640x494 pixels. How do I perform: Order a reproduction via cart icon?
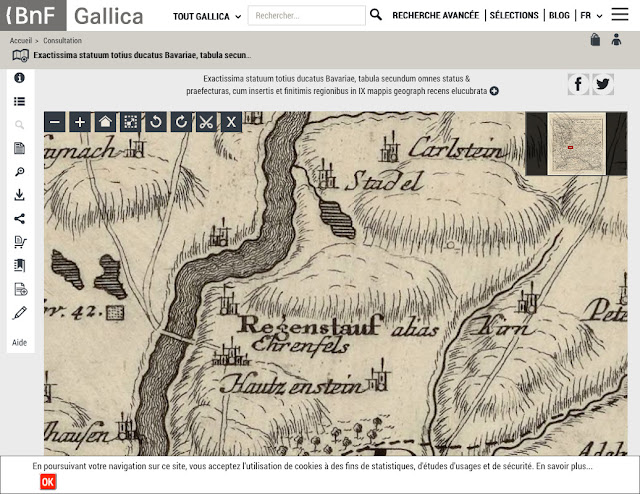click(x=20, y=242)
